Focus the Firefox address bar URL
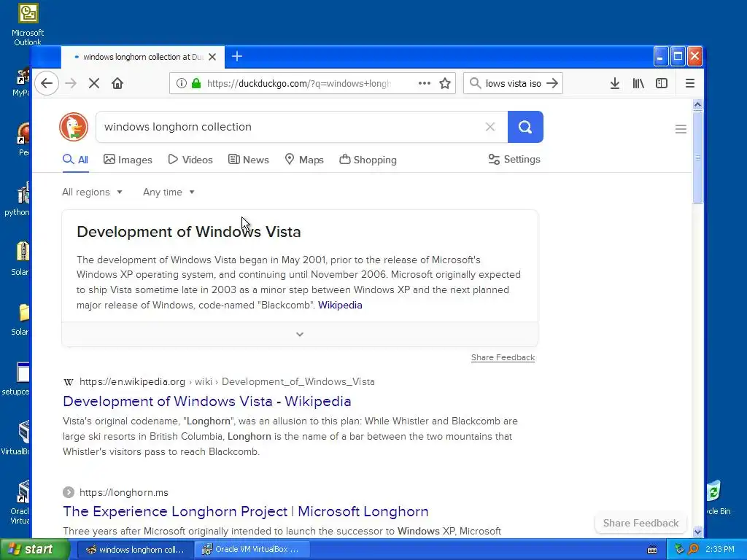Viewport: 747px width, 560px height. coord(298,83)
